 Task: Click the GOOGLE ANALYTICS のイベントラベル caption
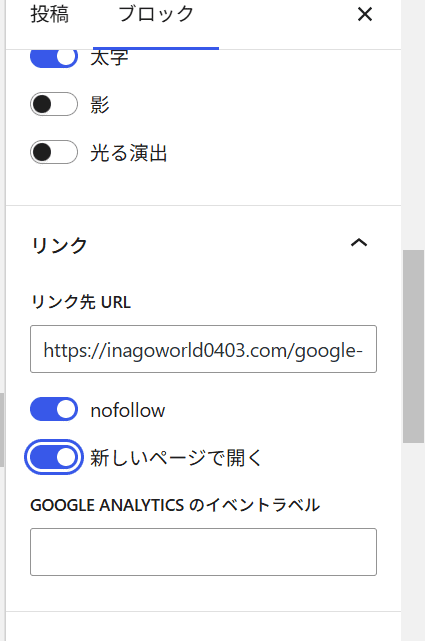click(x=175, y=505)
